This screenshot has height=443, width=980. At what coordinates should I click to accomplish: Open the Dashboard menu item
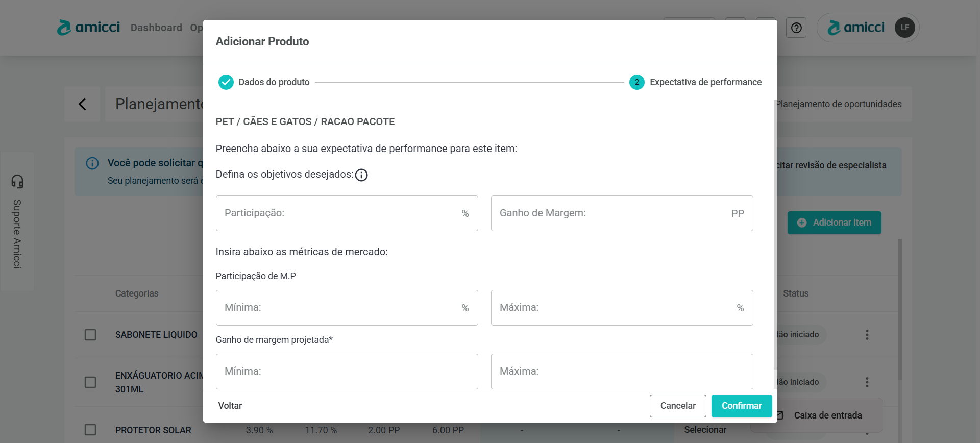point(156,28)
